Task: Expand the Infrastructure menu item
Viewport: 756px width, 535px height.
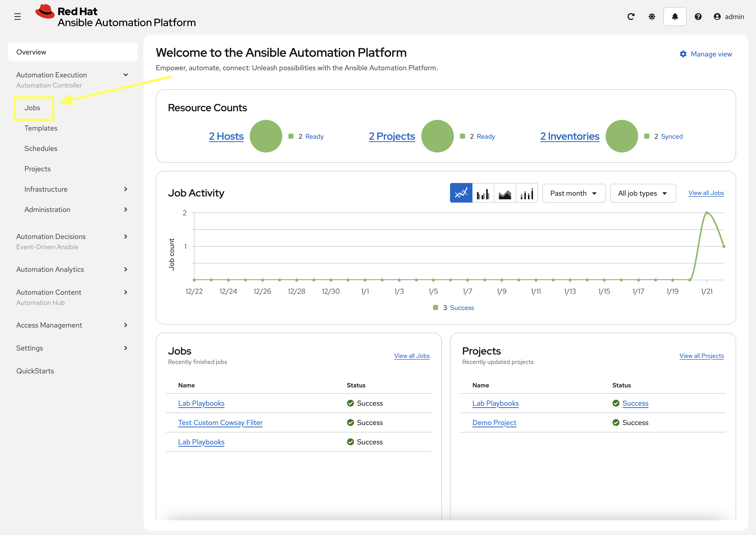Action: click(125, 189)
